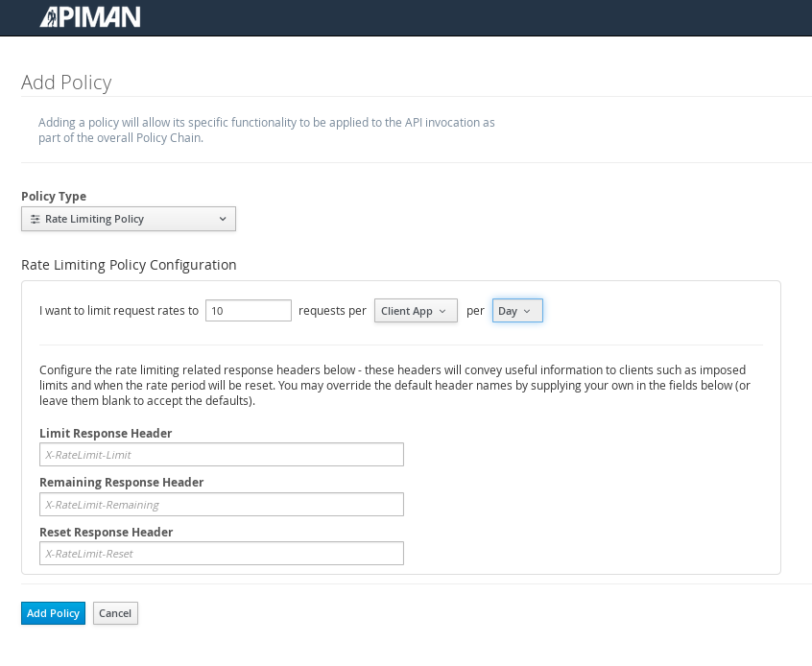Focus the request limit field showing 10
This screenshot has height=666, width=812.
249,311
